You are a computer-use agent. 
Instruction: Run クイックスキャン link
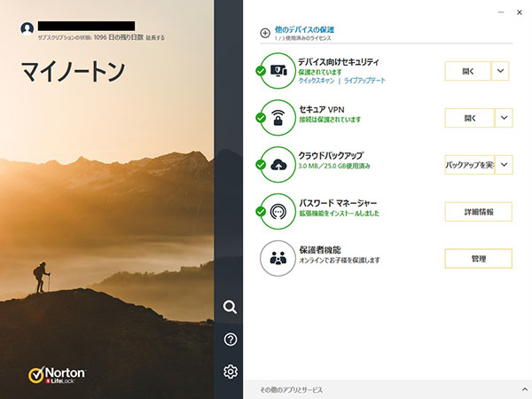point(317,81)
